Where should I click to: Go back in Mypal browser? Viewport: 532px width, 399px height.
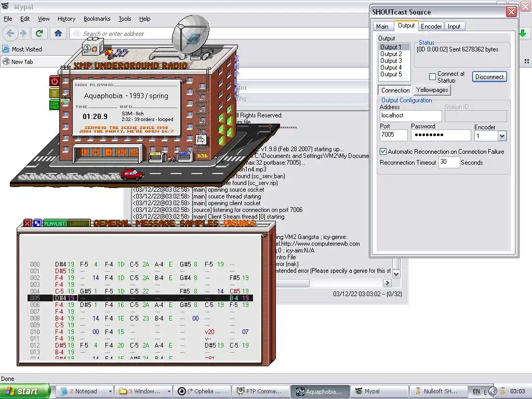tap(10, 33)
